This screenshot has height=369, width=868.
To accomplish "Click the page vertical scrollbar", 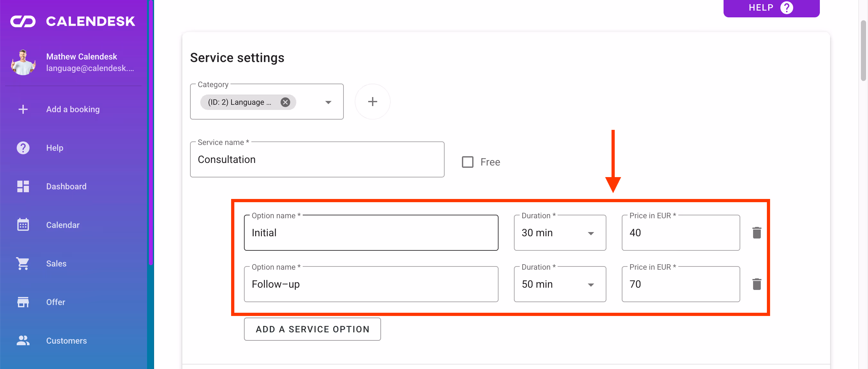I will coord(863,50).
